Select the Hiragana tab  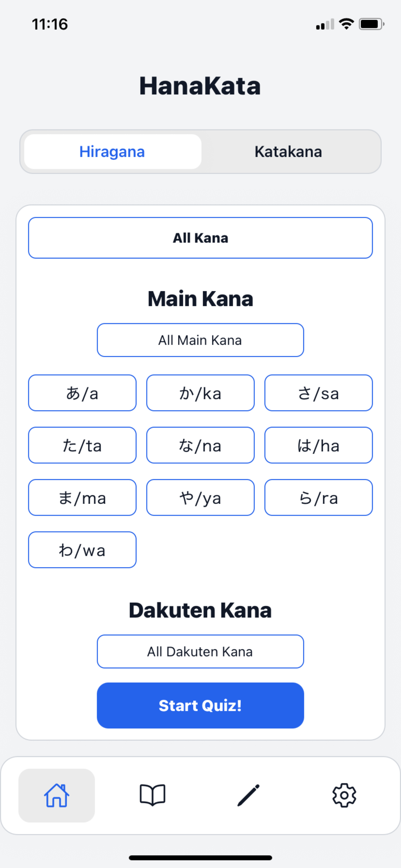click(x=112, y=152)
